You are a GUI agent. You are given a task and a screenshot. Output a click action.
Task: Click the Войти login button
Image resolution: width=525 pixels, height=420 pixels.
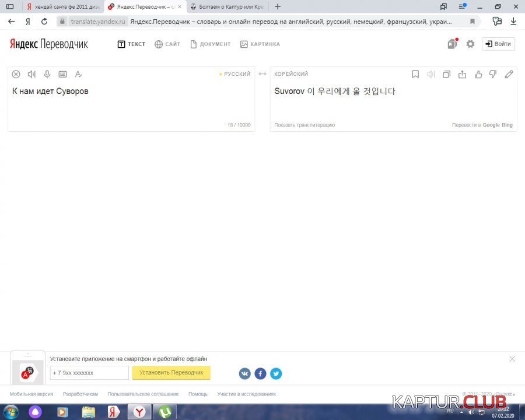[x=498, y=44]
